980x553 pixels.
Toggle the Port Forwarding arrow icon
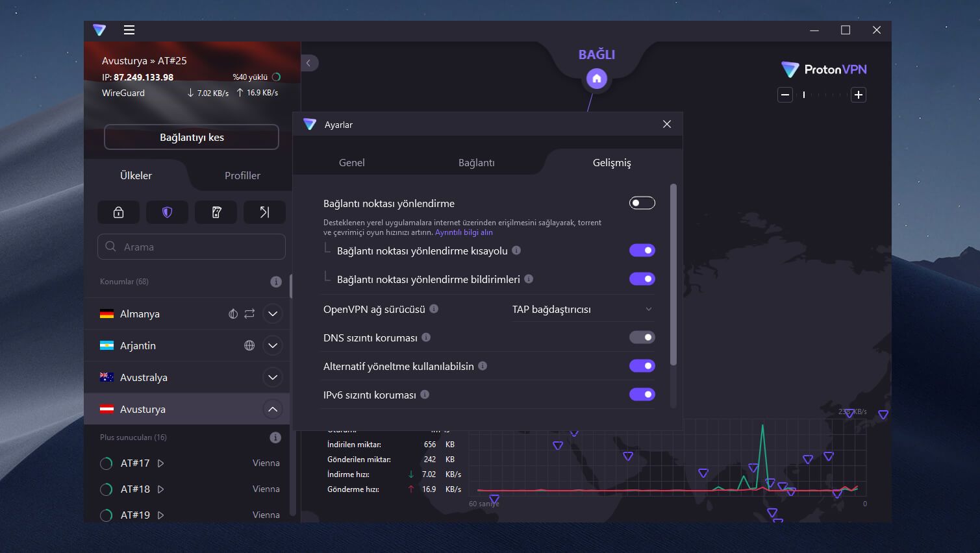coord(264,212)
